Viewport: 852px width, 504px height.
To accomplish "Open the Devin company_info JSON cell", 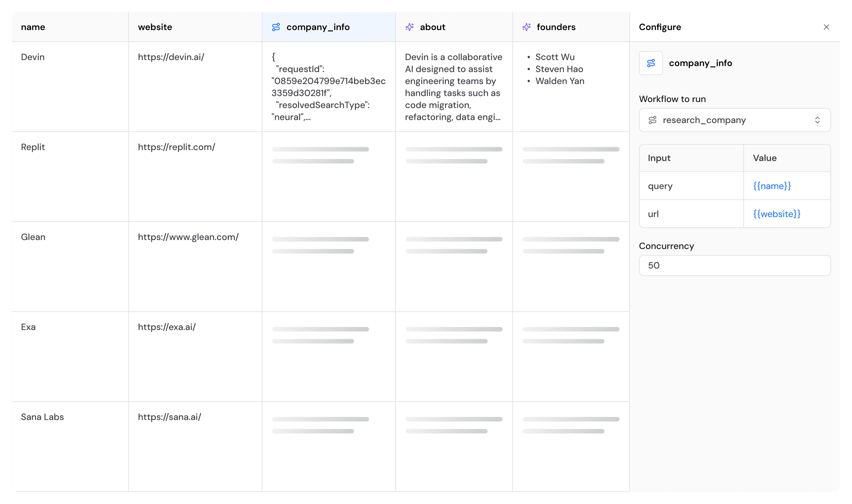I will point(329,87).
